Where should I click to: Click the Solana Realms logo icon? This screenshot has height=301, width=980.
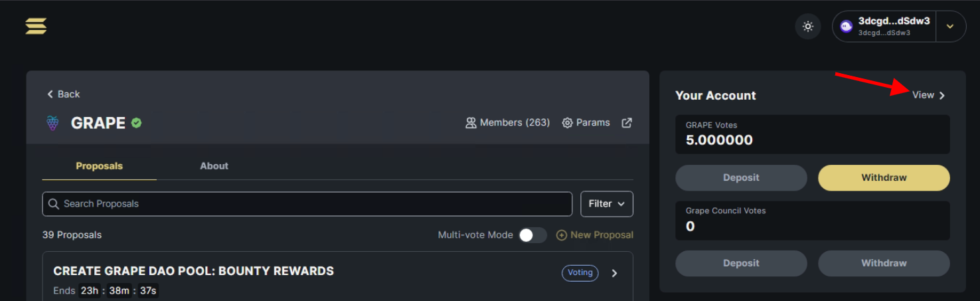point(36,27)
